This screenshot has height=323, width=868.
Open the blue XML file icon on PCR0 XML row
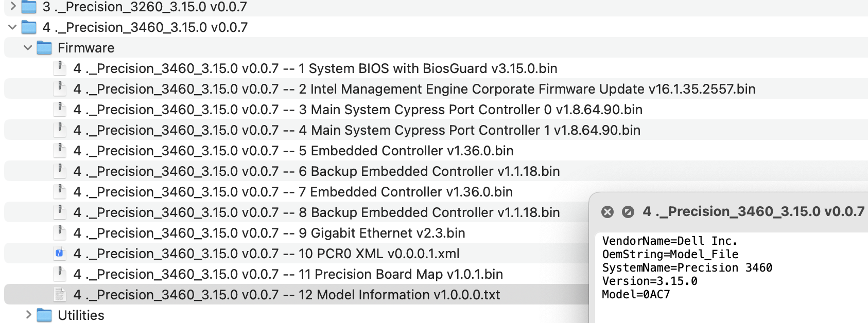point(60,254)
